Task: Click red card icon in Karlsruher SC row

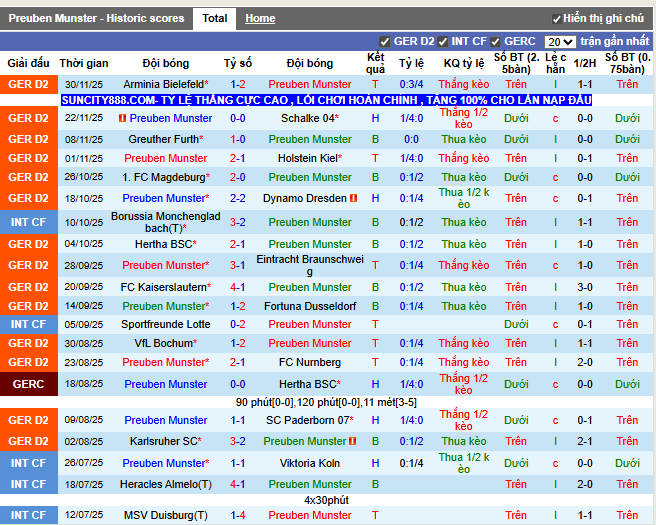Action: 353,441
